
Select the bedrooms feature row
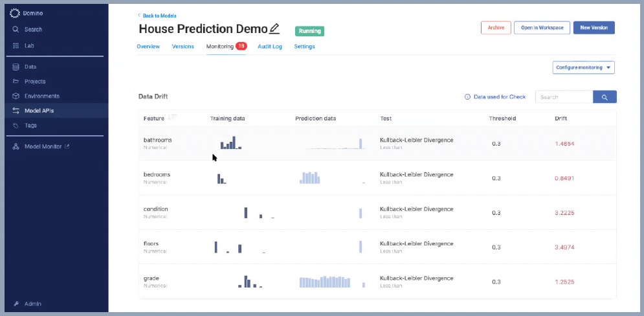coord(377,178)
